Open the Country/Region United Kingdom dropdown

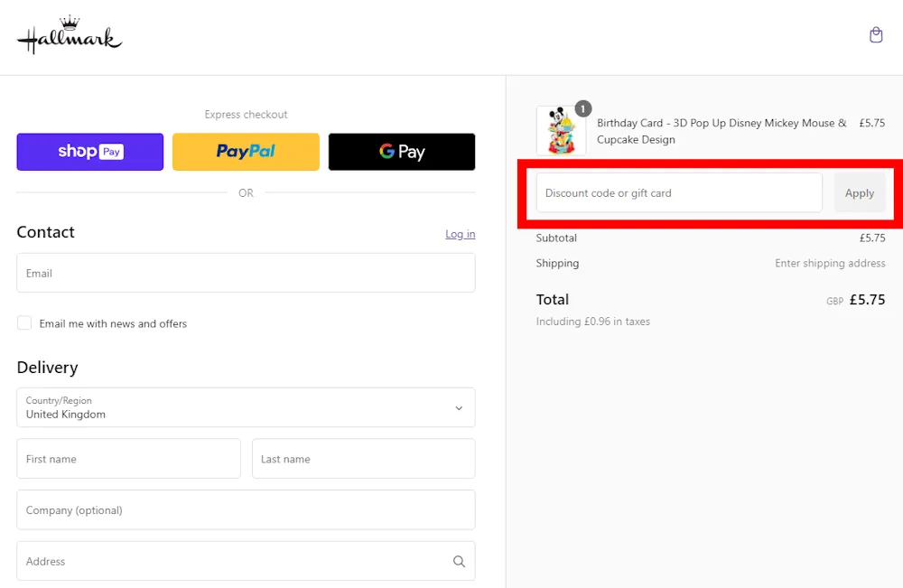pyautogui.click(x=235, y=407)
